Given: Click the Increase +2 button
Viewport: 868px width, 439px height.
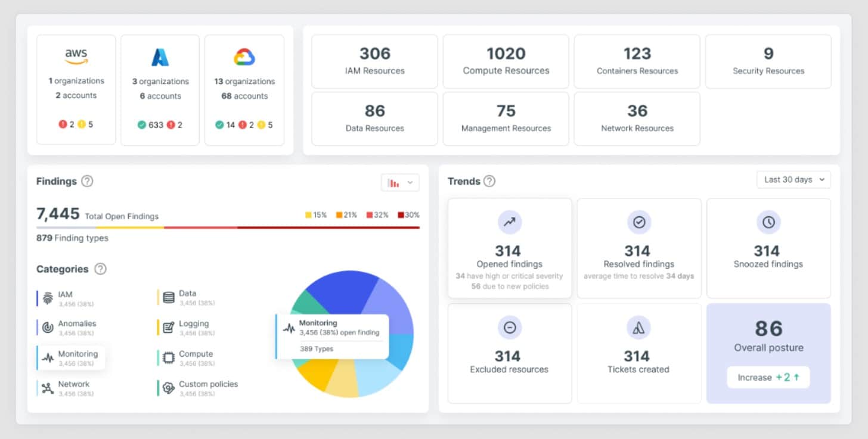Looking at the screenshot, I should tap(768, 378).
